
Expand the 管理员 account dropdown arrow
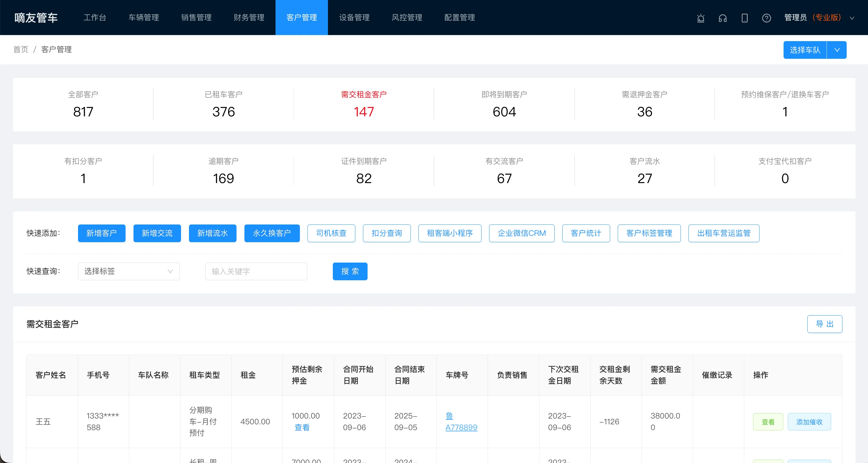coord(852,18)
